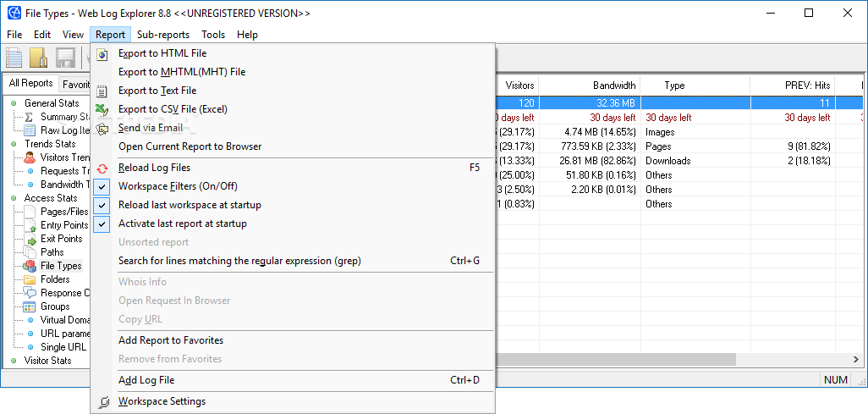Open the Edit menu
The width and height of the screenshot is (868, 414).
pyautogui.click(x=42, y=35)
